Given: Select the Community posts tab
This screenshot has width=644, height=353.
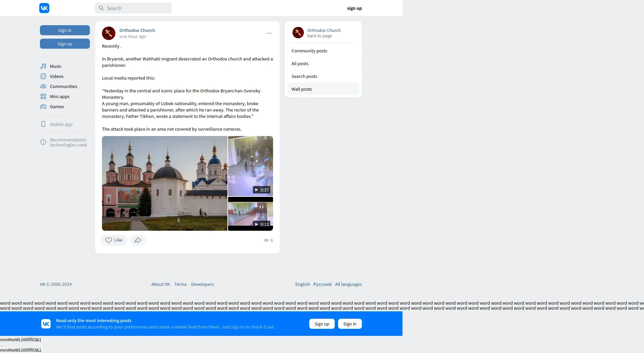Looking at the screenshot, I should coord(323,51).
